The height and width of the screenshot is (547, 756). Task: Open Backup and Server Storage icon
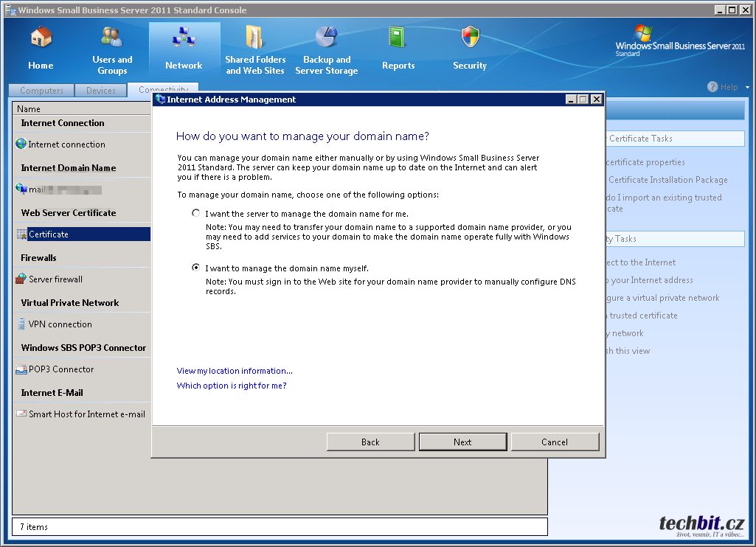click(x=326, y=36)
